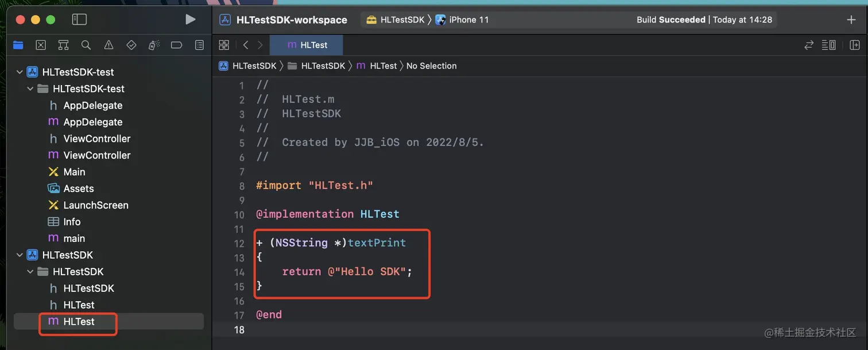Click No Selection in jump bar
Image resolution: width=868 pixels, height=350 pixels.
(x=432, y=66)
